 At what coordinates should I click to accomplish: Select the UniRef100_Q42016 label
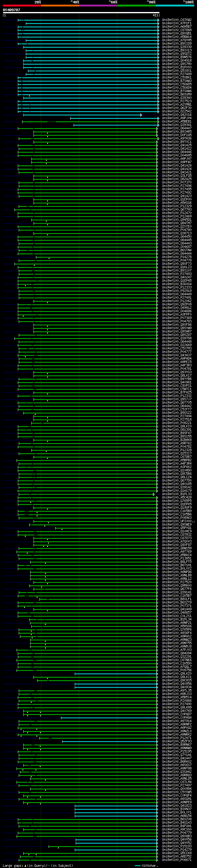coord(177,115)
